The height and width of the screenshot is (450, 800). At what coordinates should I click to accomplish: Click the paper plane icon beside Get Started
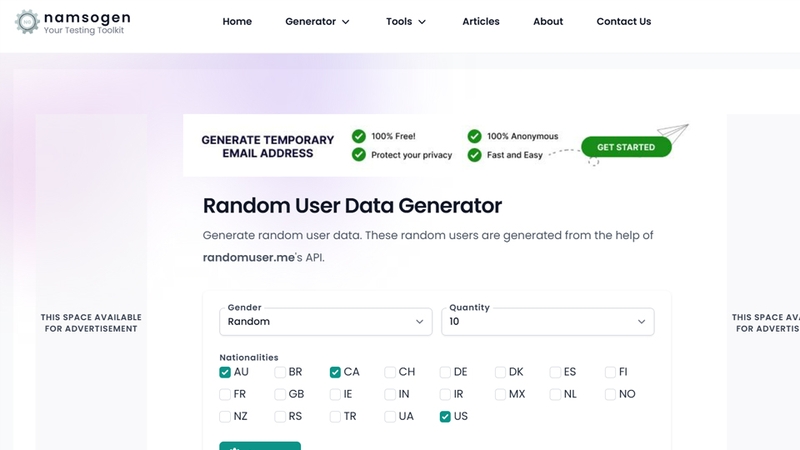(x=673, y=133)
